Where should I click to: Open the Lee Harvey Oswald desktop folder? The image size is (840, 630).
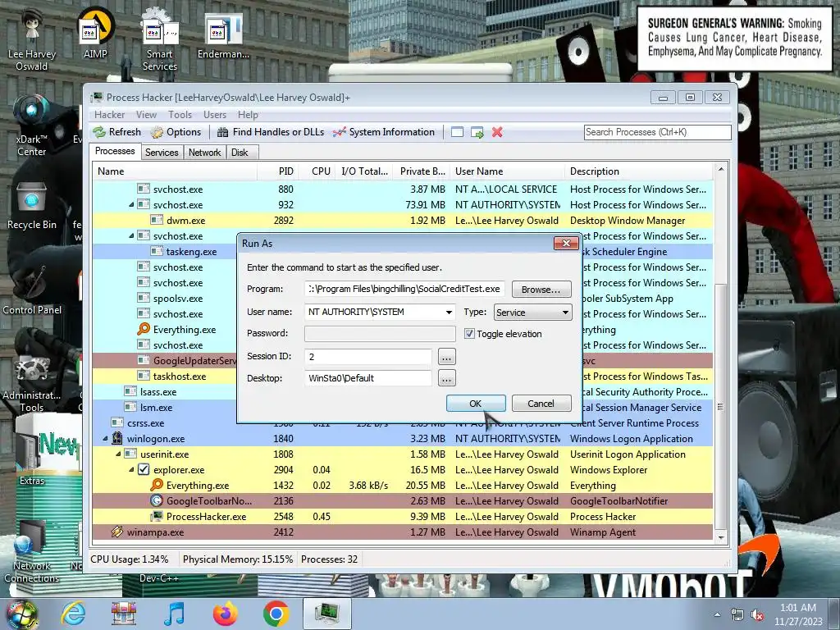click(32, 40)
